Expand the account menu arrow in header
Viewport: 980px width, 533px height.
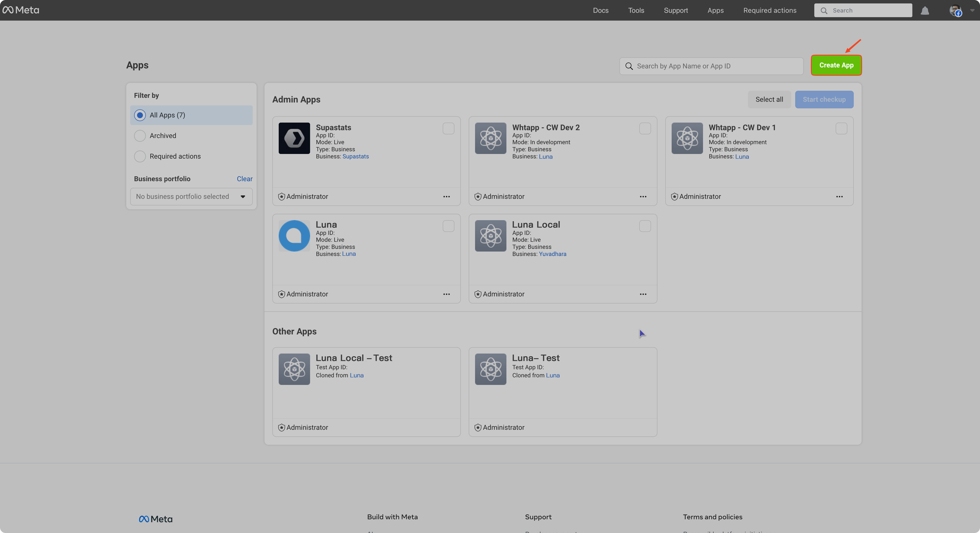972,11
